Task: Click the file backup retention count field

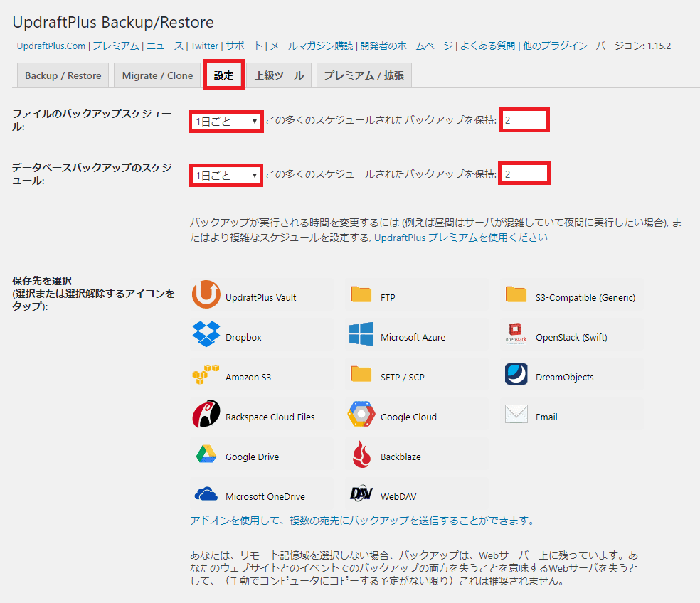Action: click(x=524, y=120)
